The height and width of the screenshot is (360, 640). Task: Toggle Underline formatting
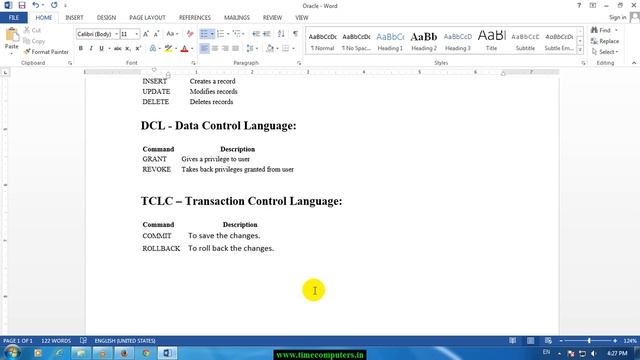point(101,49)
